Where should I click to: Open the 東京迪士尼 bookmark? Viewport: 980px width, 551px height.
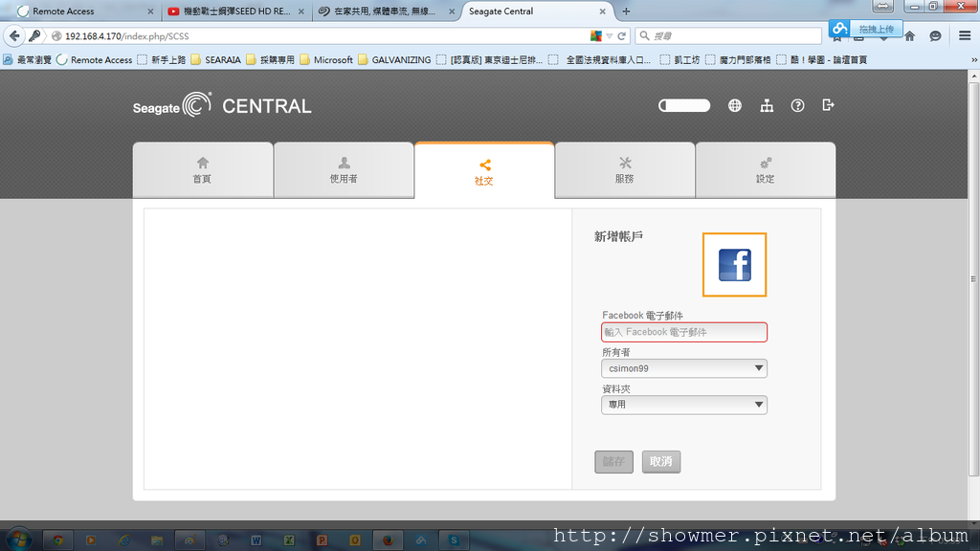(489, 60)
